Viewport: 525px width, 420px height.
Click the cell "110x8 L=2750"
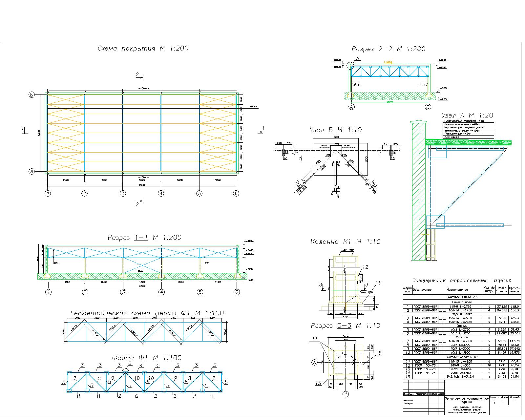pyautogui.click(x=460, y=306)
